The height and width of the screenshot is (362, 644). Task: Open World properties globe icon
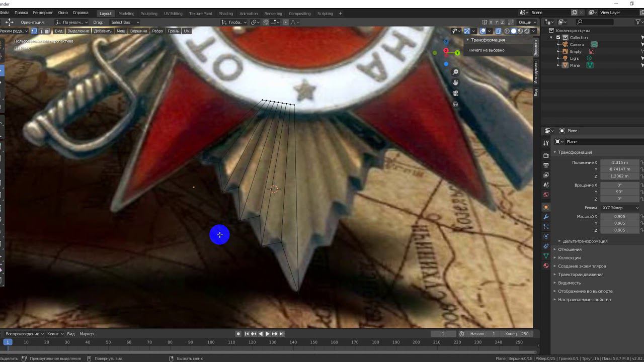point(546,195)
